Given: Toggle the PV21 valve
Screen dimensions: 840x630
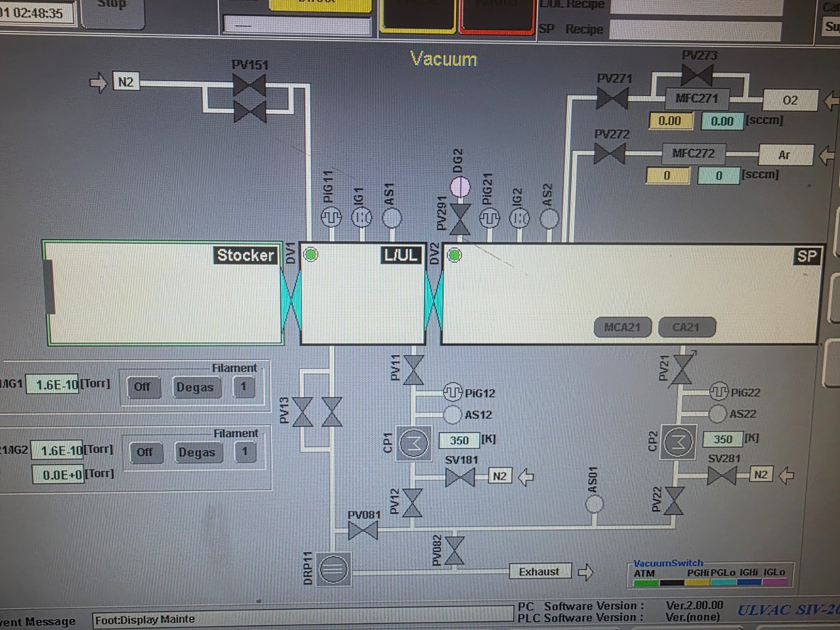Looking at the screenshot, I should [681, 370].
